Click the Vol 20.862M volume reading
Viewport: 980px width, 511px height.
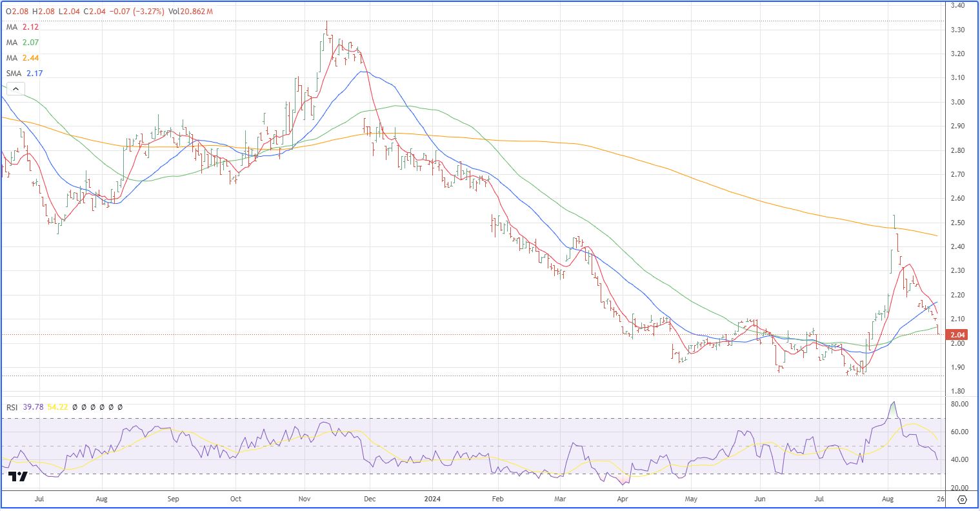(x=191, y=12)
